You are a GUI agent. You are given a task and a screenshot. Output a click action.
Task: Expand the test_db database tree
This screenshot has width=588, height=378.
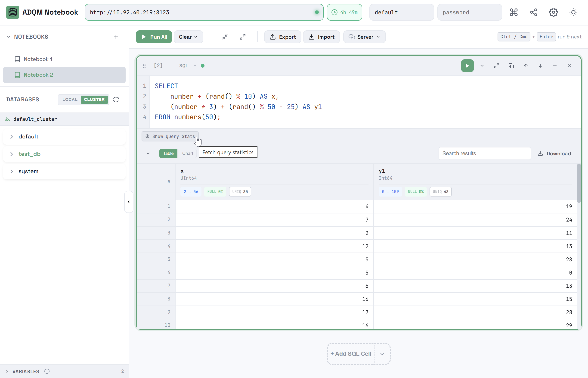[12, 154]
